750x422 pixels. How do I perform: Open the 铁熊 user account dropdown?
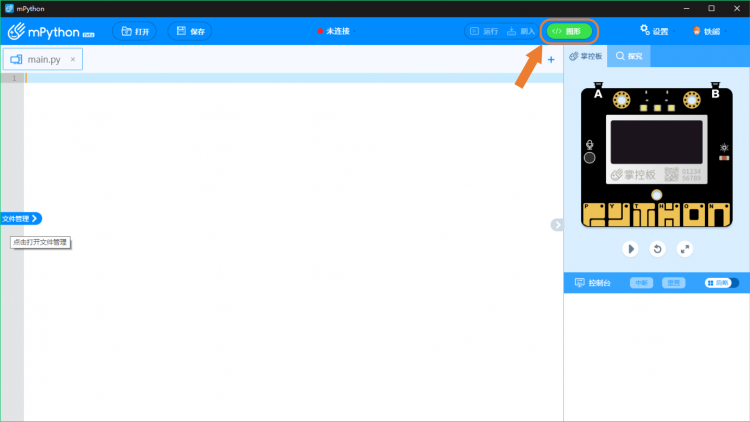point(709,31)
